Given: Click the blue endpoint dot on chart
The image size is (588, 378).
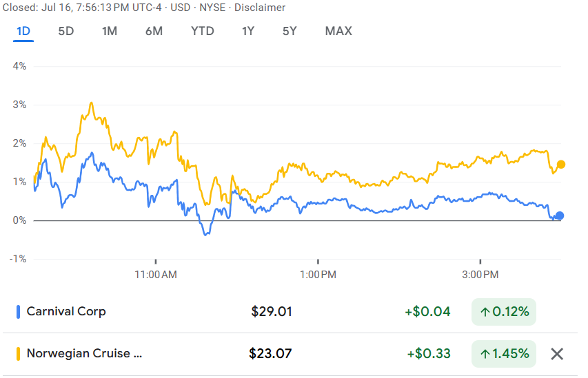Looking at the screenshot, I should click(x=560, y=216).
